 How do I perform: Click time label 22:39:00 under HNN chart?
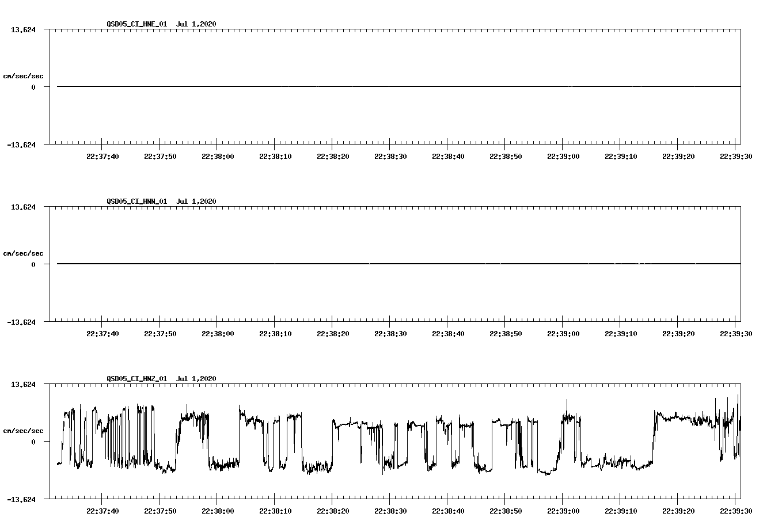pyautogui.click(x=563, y=333)
